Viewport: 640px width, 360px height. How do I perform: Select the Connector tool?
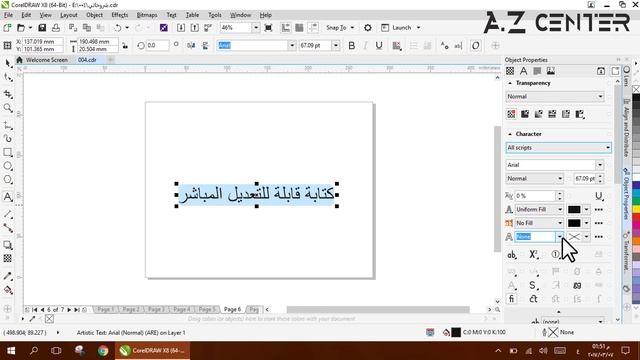(x=8, y=228)
